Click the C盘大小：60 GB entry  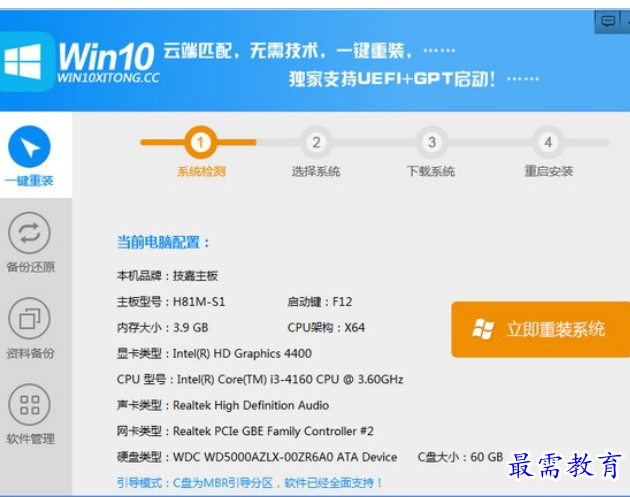click(460, 457)
